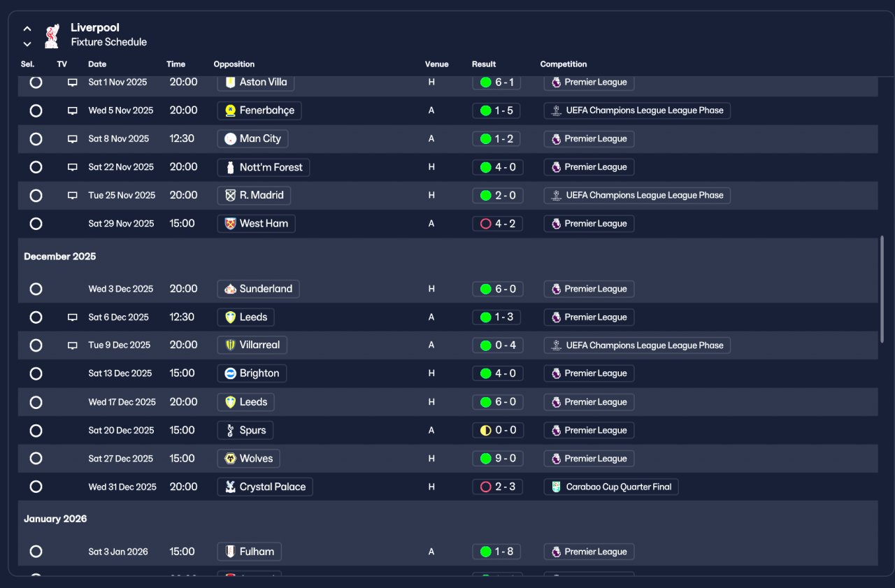
Task: Select the radio button for Sunderland fixture
Action: tap(36, 289)
